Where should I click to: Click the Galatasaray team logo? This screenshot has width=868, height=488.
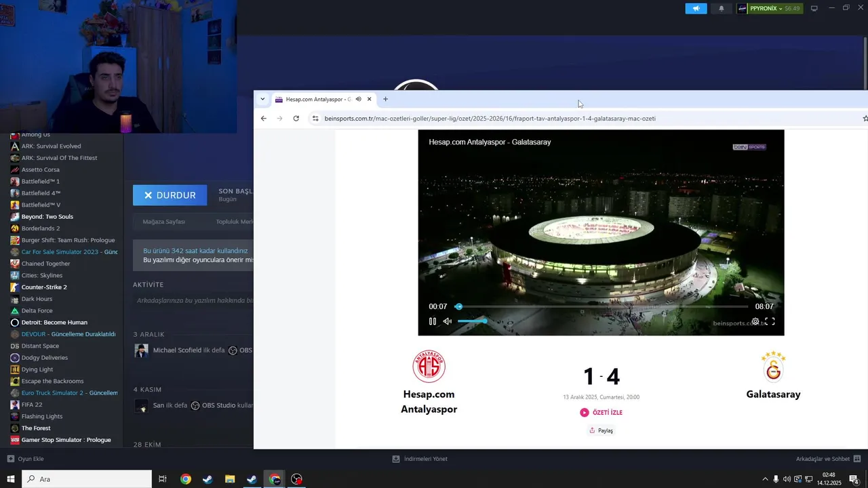(x=773, y=367)
